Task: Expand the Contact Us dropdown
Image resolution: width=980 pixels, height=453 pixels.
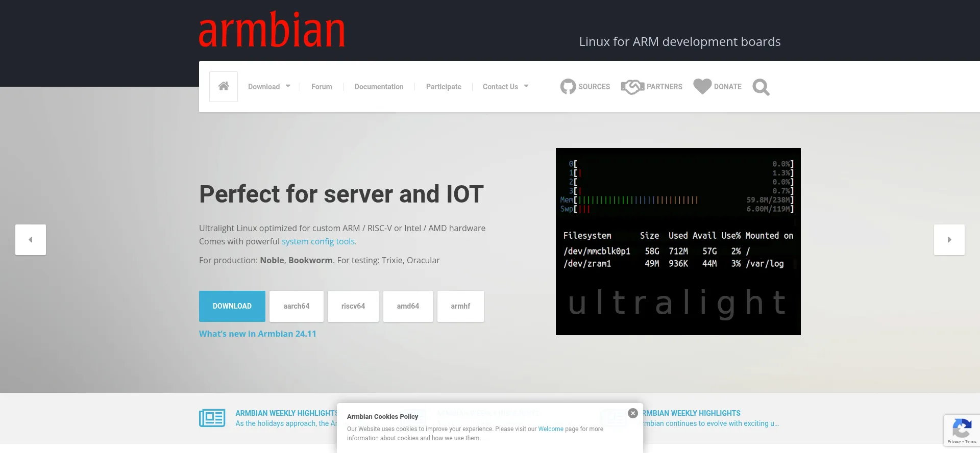Action: coord(505,87)
